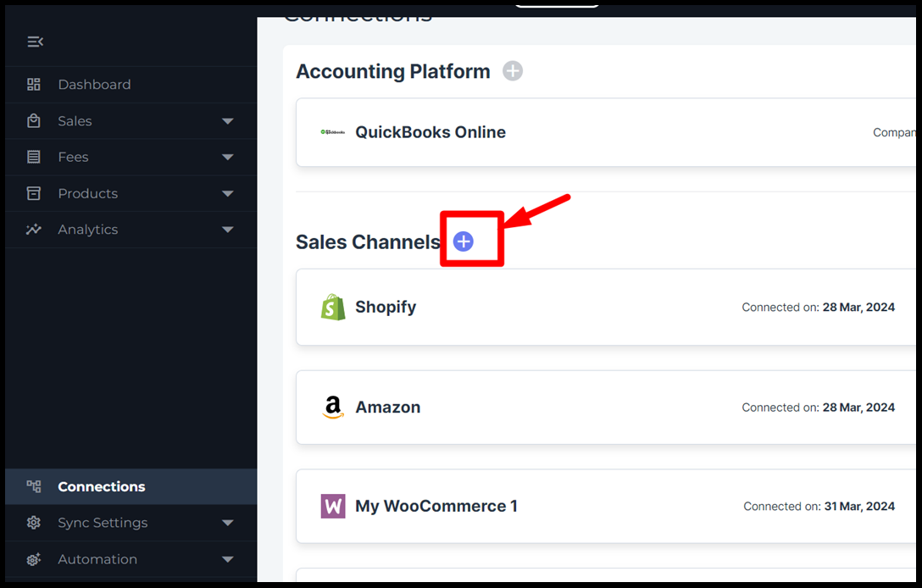922x588 pixels.
Task: Click the Sales bag icon
Action: click(x=34, y=121)
